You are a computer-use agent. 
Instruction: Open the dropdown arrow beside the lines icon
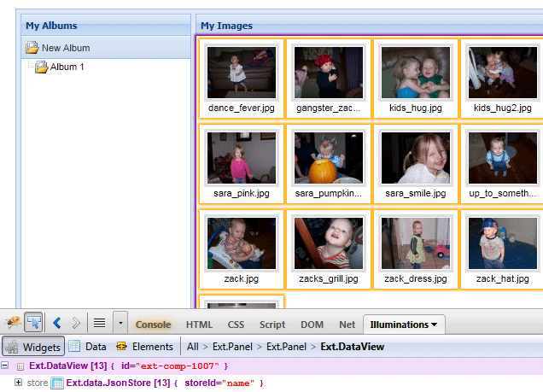pyautogui.click(x=120, y=323)
